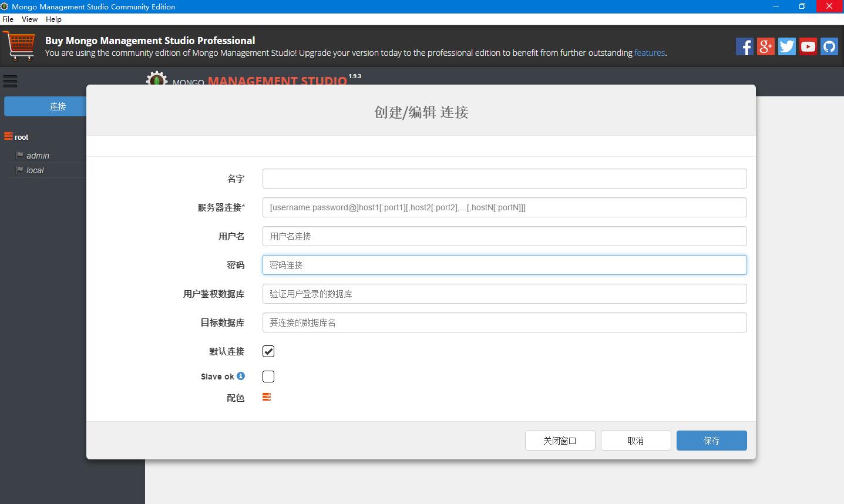The height and width of the screenshot is (504, 844).
Task: Click the Mongo gear logo icon
Action: point(157,78)
